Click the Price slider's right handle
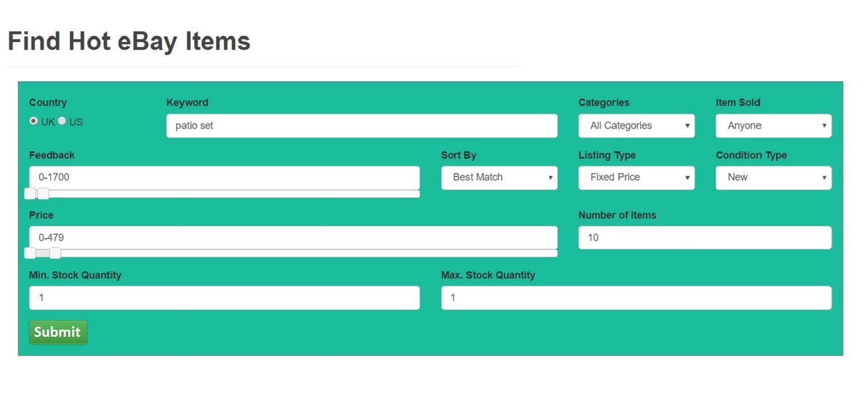868x408 pixels. point(55,253)
